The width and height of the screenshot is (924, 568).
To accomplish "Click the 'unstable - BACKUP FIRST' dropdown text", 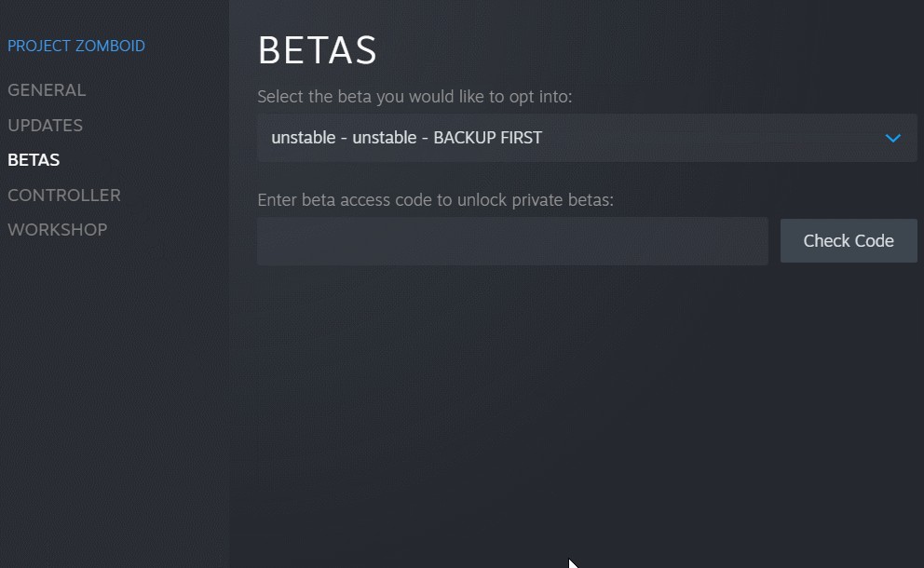I will click(x=406, y=138).
